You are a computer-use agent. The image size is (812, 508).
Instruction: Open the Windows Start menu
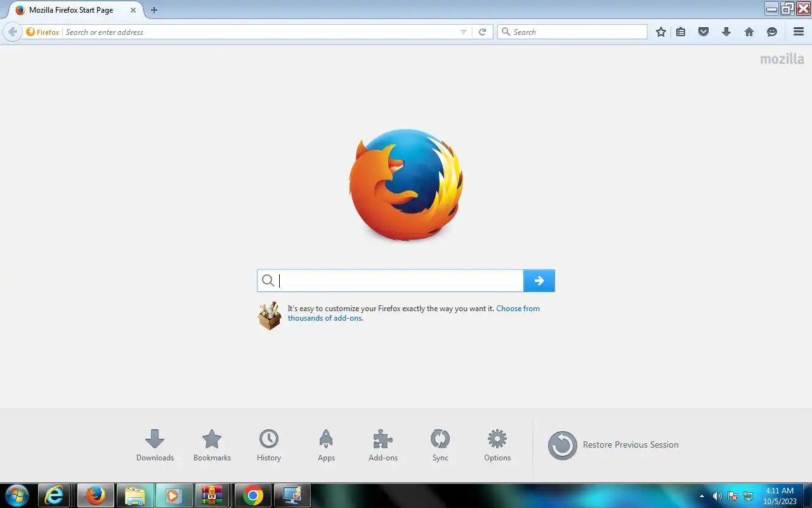[x=16, y=495]
